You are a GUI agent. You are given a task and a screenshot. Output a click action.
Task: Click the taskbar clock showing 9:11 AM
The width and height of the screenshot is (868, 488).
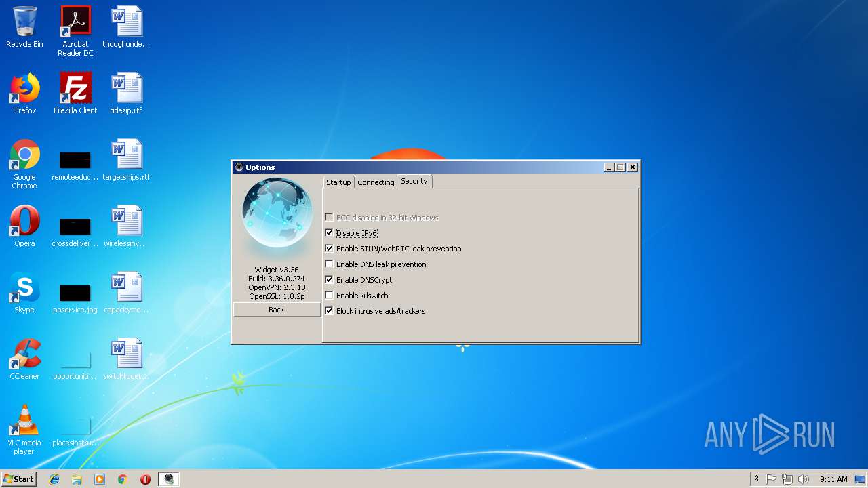[x=833, y=479]
